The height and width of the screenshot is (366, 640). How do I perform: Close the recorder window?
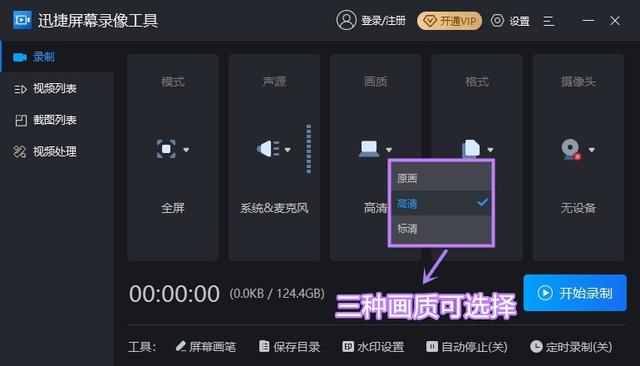tap(615, 20)
